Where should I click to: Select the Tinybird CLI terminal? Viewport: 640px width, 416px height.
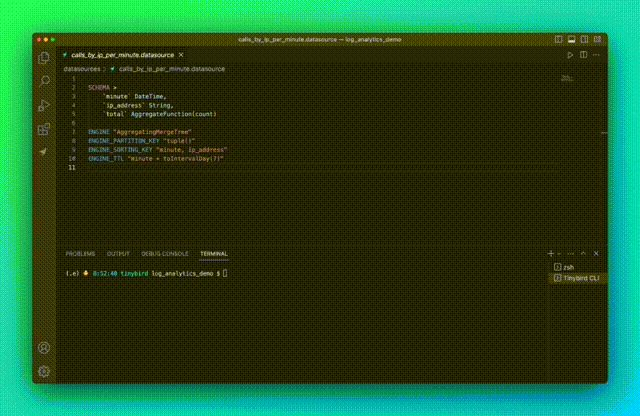(578, 278)
